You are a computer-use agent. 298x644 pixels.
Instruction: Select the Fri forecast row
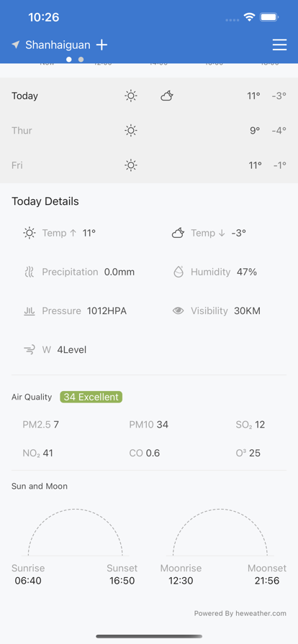click(x=149, y=165)
